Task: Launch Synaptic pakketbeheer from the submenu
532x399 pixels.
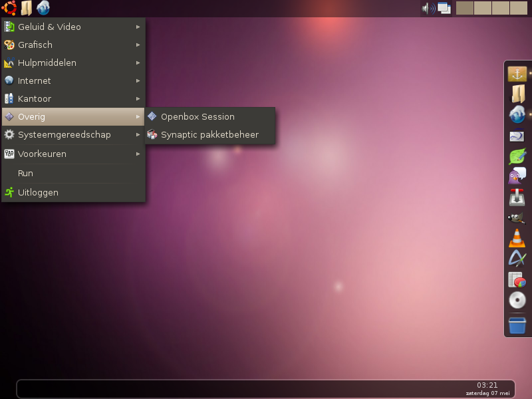Action: pos(210,135)
